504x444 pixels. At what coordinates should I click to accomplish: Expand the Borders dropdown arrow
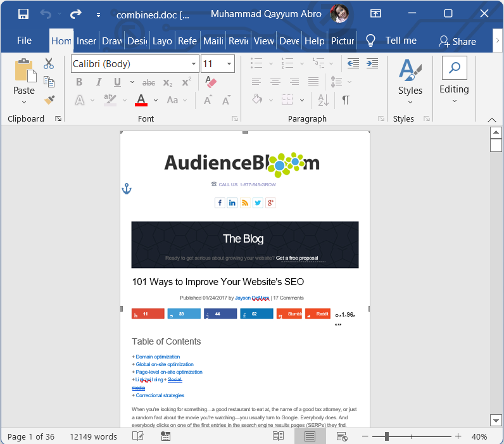click(x=302, y=100)
